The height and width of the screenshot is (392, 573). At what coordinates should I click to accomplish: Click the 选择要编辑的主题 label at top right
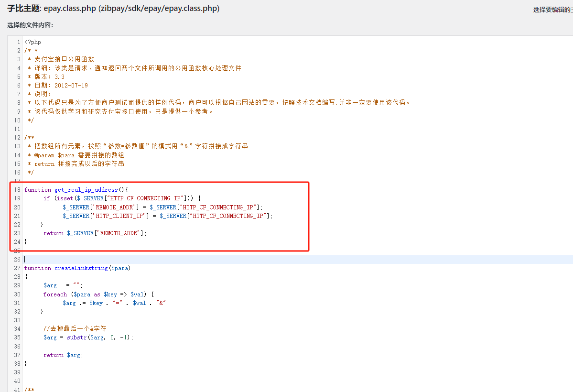553,10
